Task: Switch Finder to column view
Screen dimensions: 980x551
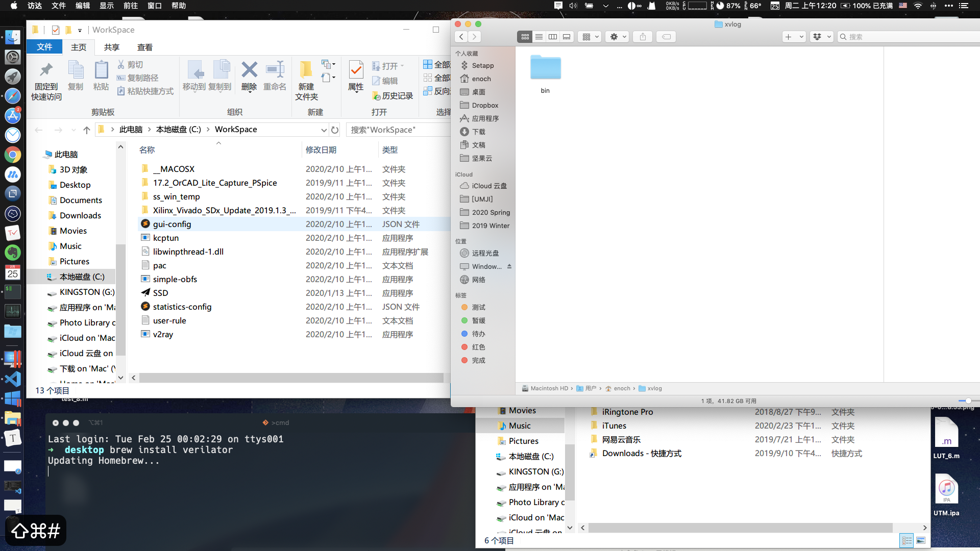Action: click(553, 36)
